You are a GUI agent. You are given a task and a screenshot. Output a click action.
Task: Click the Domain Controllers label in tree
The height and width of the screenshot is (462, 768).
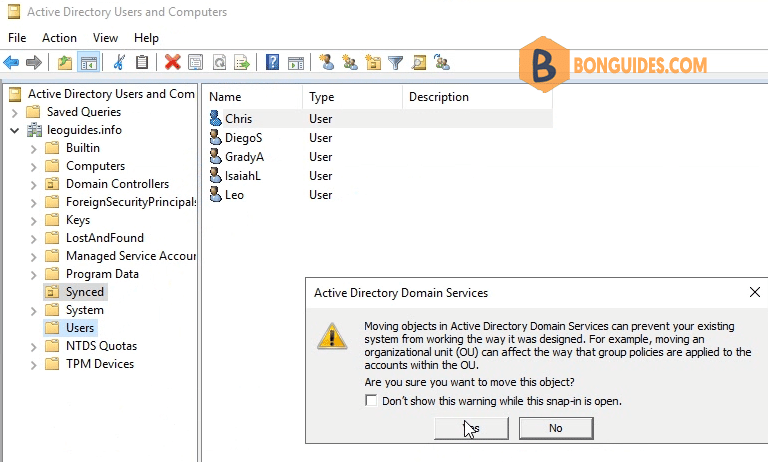click(x=118, y=184)
